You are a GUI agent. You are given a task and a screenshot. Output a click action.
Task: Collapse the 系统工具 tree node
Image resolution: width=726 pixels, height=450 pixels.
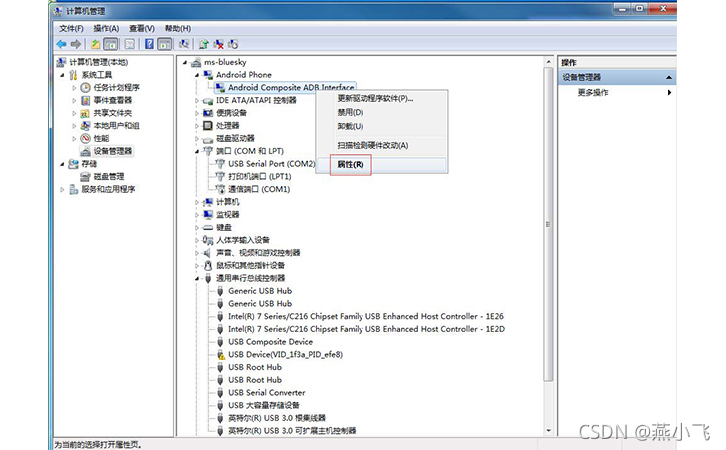(x=62, y=75)
